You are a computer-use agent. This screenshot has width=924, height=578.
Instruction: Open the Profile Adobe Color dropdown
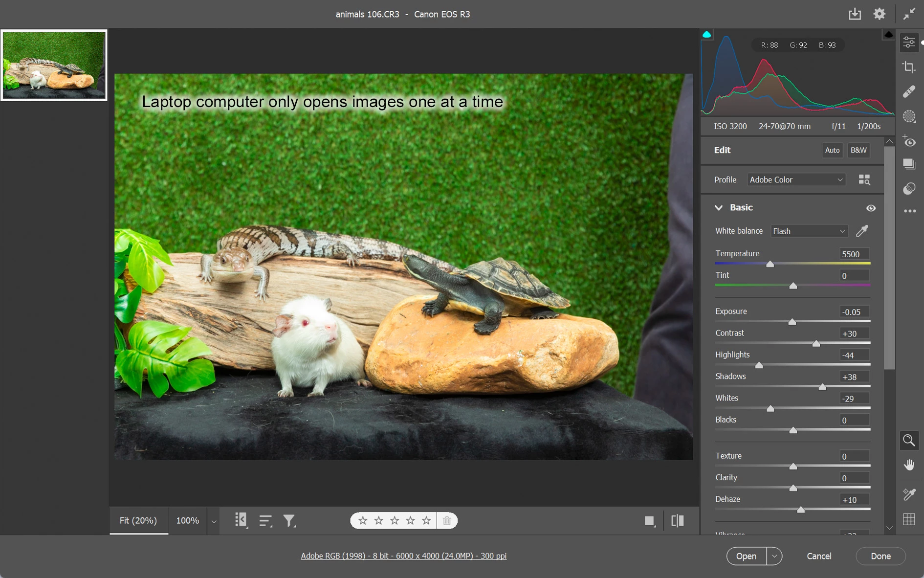coord(795,179)
